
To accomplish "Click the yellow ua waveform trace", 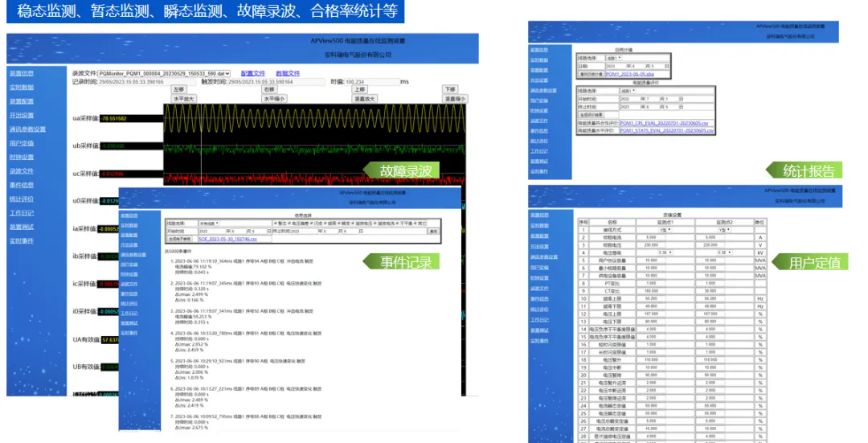I will [x=314, y=118].
